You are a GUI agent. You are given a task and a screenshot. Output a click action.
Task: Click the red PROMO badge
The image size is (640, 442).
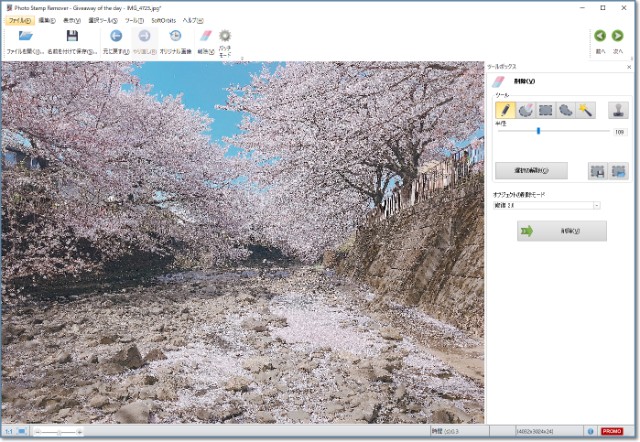[x=611, y=432]
